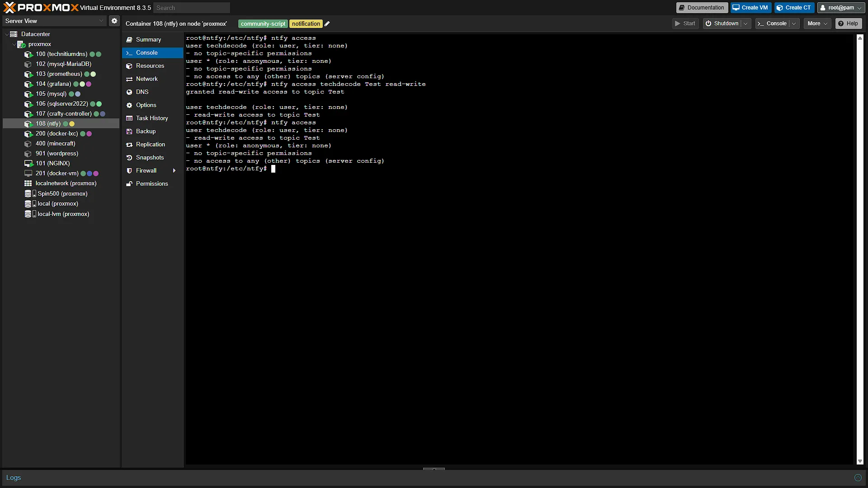
Task: Select the Backup tab
Action: pyautogui.click(x=152, y=131)
